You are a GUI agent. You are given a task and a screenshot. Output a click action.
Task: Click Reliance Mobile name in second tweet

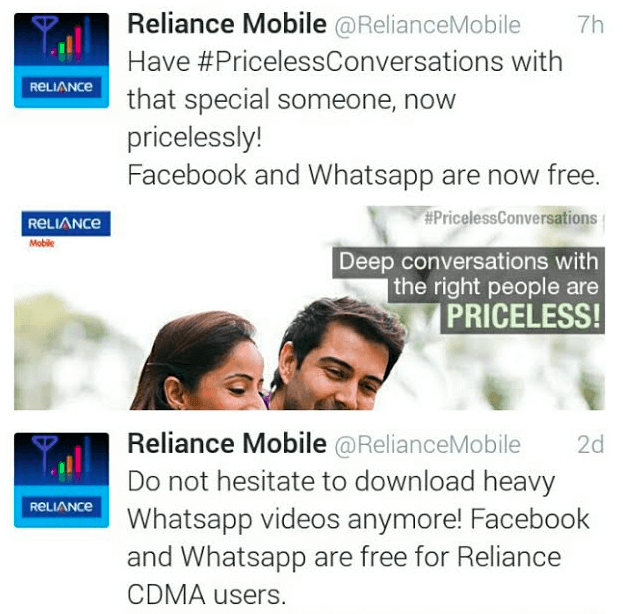227,444
